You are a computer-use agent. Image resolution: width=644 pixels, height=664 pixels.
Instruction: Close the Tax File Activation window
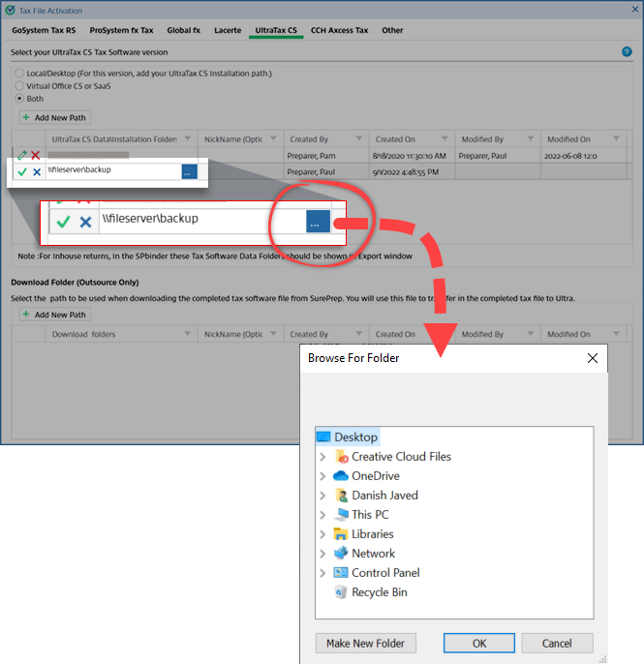pyautogui.click(x=635, y=9)
